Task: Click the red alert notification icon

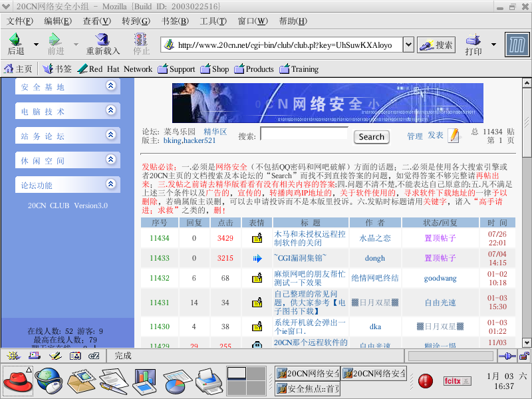Action: coord(426,381)
